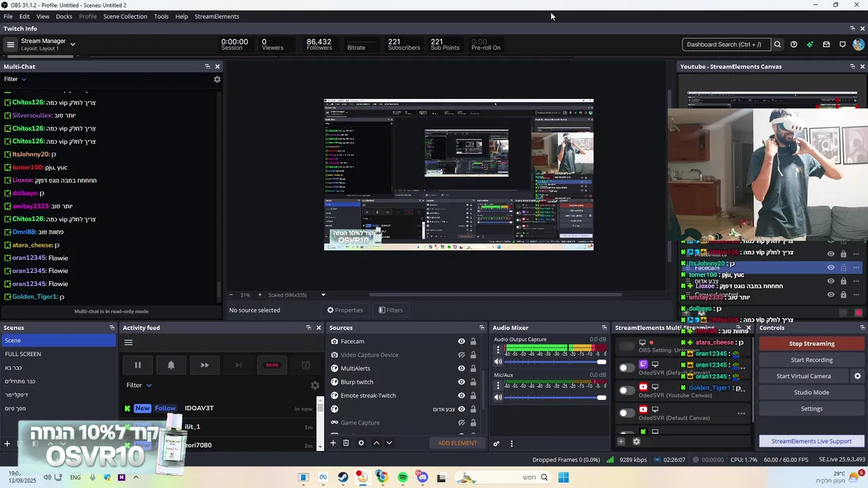Screen dimensions: 868x488
Task: Open Audio Output Capture options menu
Action: point(498,350)
